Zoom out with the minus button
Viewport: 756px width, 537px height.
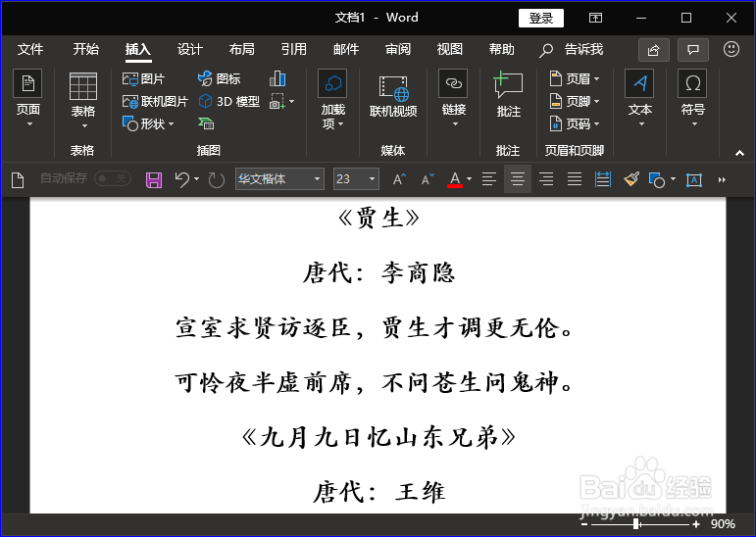click(x=584, y=524)
